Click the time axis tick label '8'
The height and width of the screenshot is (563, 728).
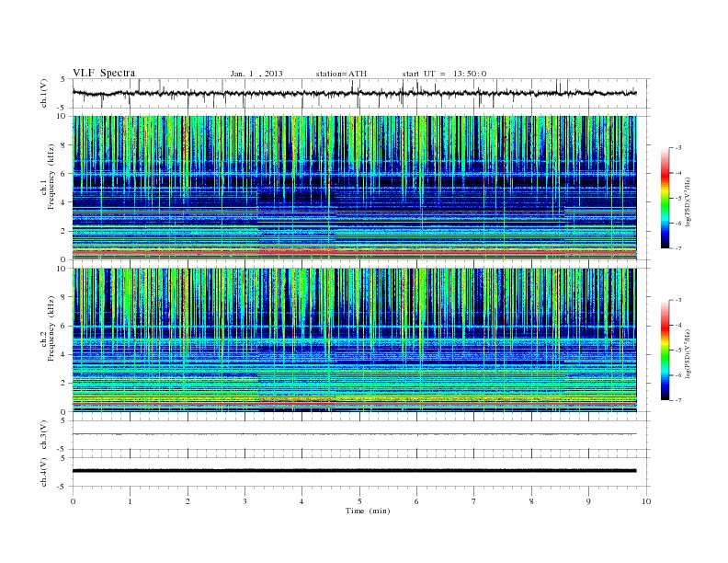[x=531, y=501]
